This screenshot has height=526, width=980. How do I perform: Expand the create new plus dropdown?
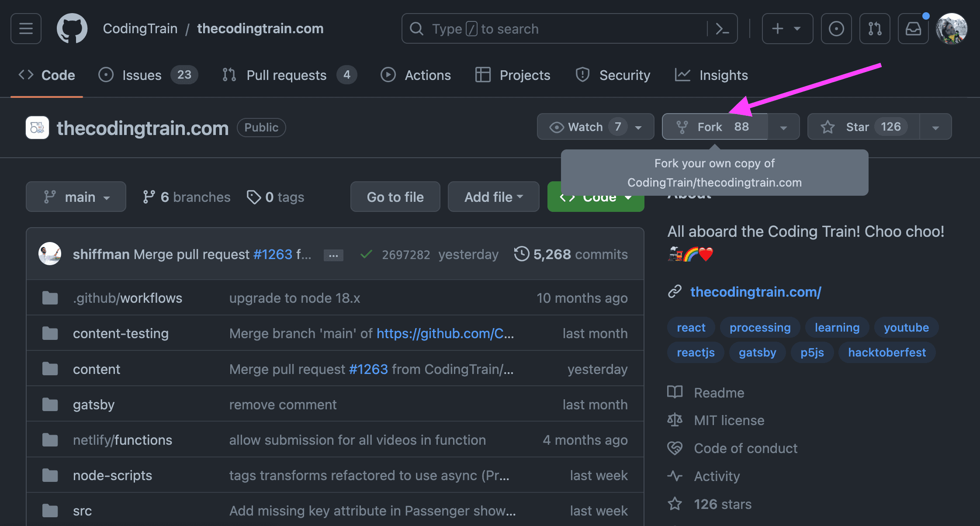click(x=787, y=29)
